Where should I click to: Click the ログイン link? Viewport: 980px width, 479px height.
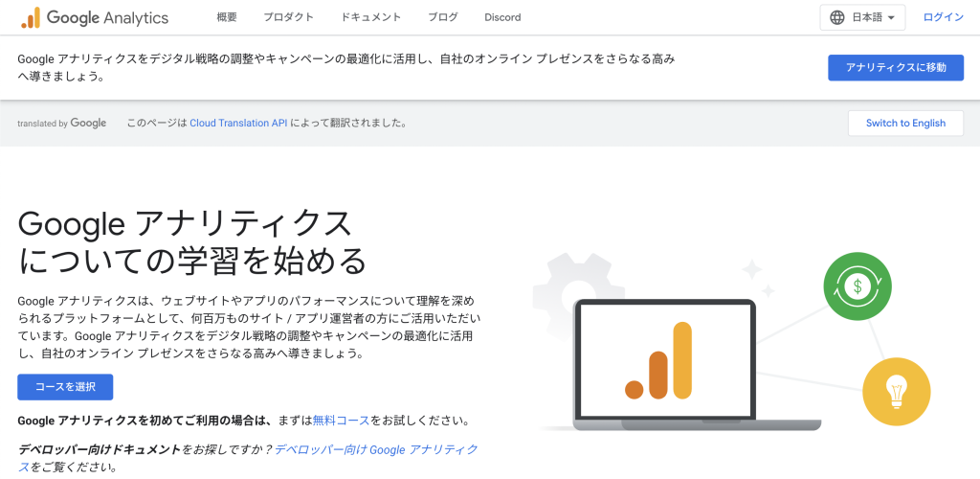(943, 17)
